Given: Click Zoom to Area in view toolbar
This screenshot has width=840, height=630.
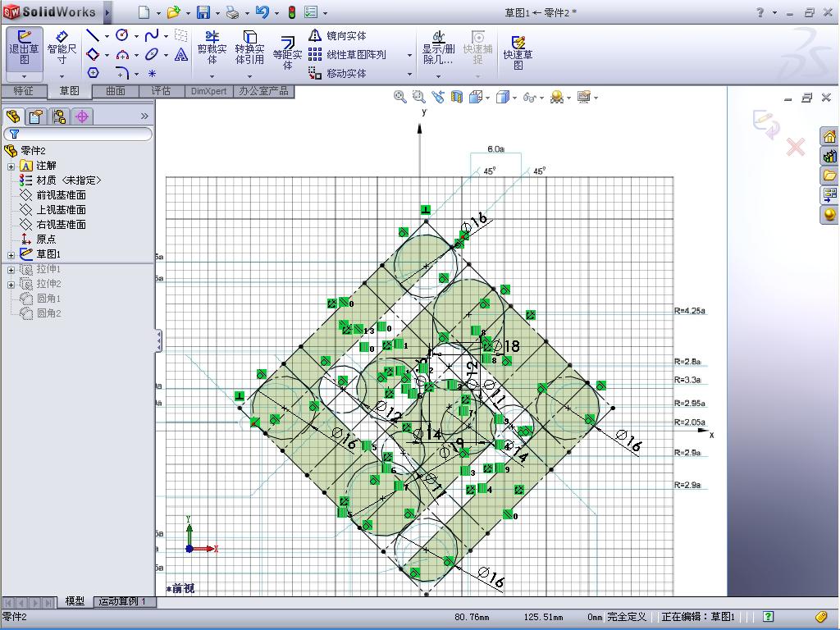Looking at the screenshot, I should [x=418, y=97].
